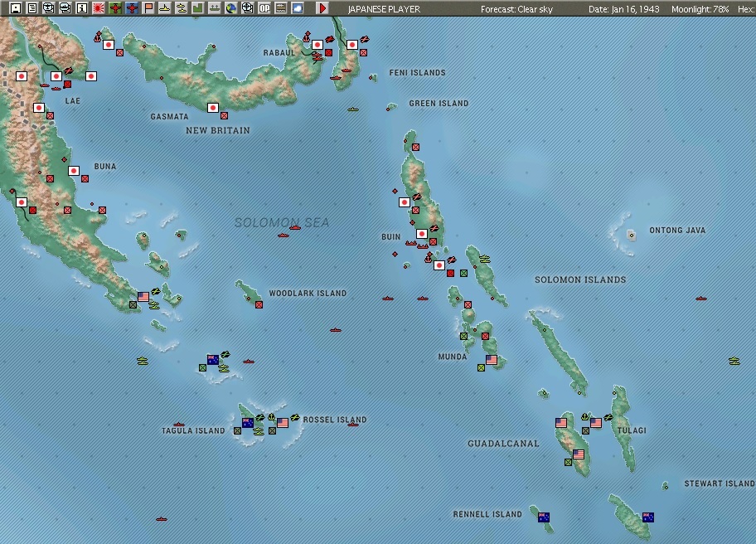Viewport: 756px width, 544px height.
Task: Select the Japanese flag base at Gasmata
Action: [x=212, y=108]
